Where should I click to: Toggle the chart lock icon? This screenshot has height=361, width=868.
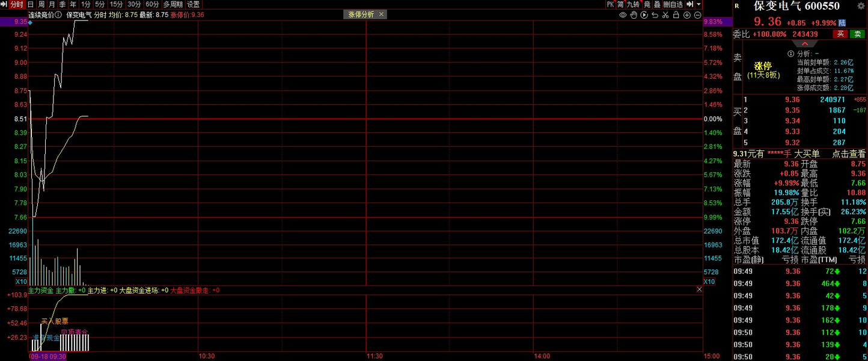pyautogui.click(x=676, y=15)
